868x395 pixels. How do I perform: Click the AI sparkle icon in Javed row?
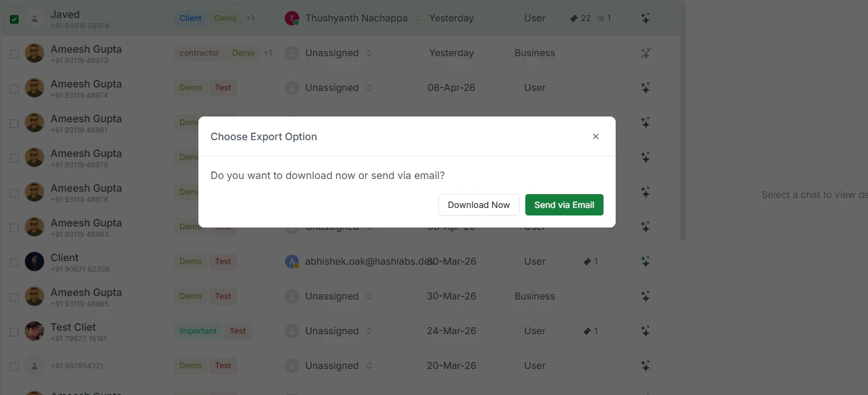coord(645,18)
